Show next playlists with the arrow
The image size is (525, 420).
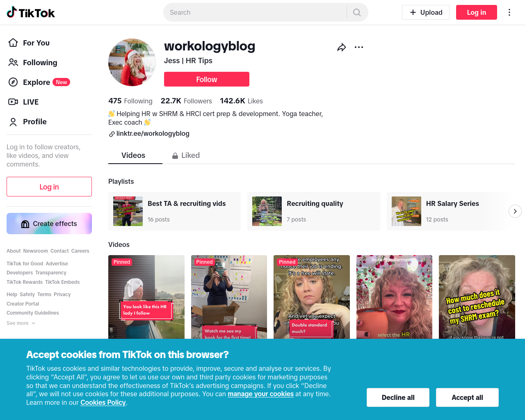click(515, 211)
